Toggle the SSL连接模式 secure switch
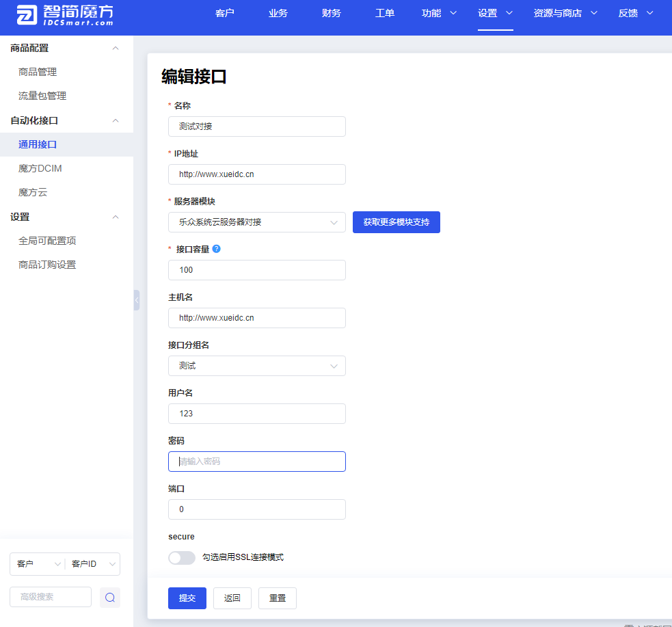The height and width of the screenshot is (627, 672). [182, 557]
